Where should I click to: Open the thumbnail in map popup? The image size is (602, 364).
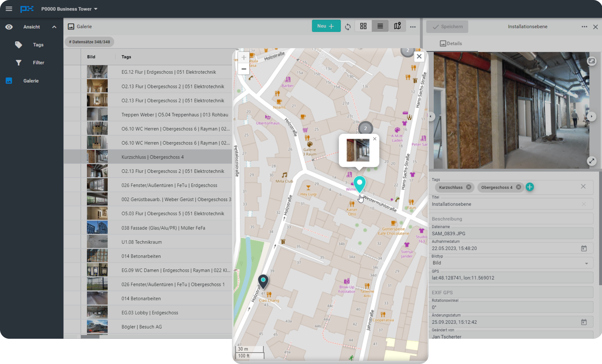pyautogui.click(x=358, y=150)
